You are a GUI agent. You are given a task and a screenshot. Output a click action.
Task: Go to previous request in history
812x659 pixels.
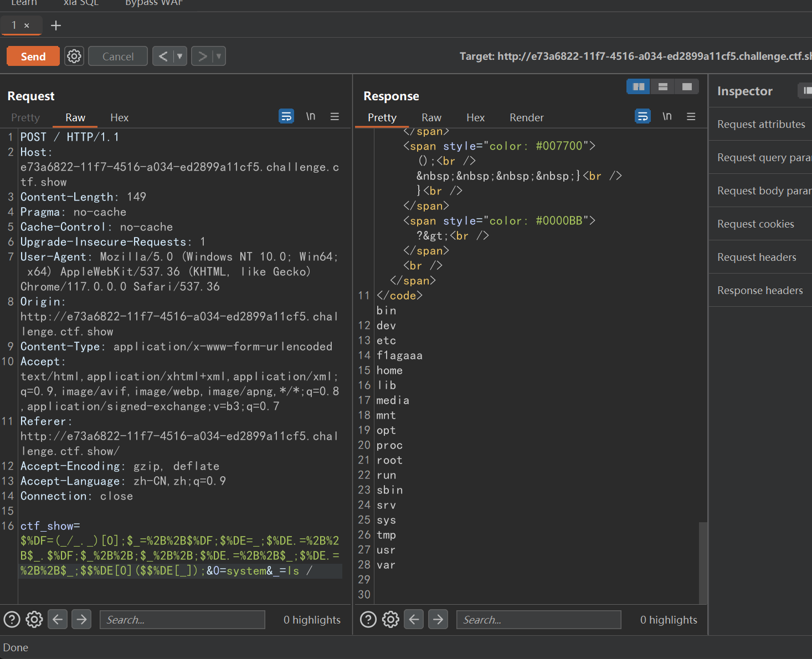(x=163, y=56)
